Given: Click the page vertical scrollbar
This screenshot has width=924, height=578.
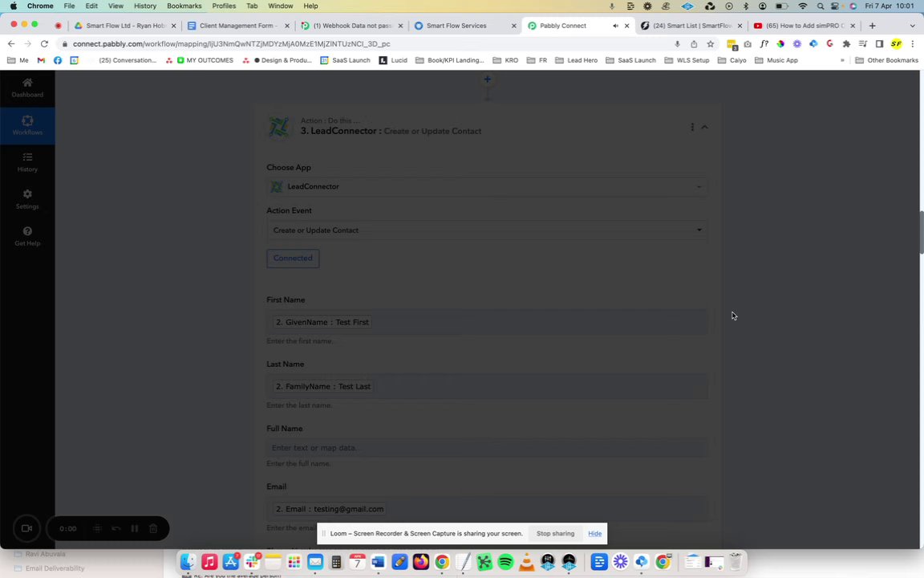Looking at the screenshot, I should pos(921,232).
